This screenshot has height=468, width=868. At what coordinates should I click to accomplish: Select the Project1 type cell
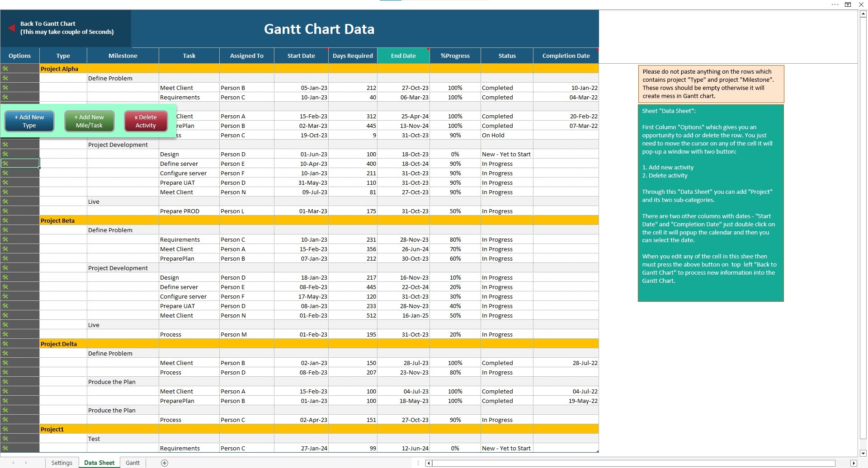tap(63, 429)
